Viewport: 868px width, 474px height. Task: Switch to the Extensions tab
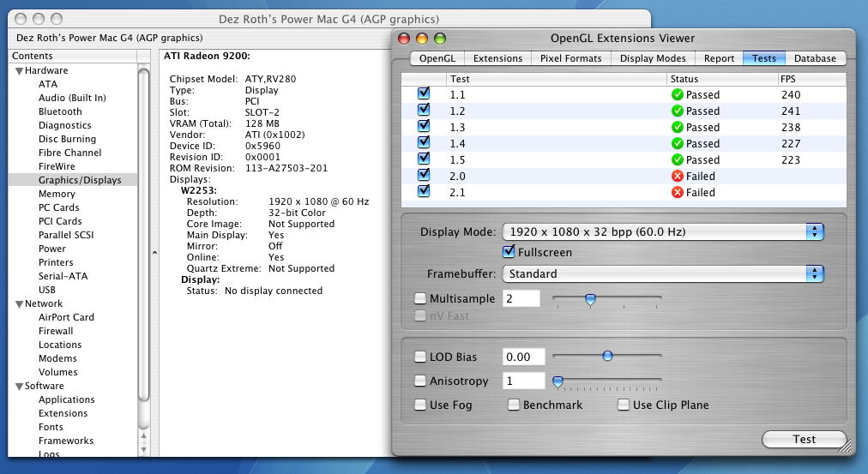497,58
